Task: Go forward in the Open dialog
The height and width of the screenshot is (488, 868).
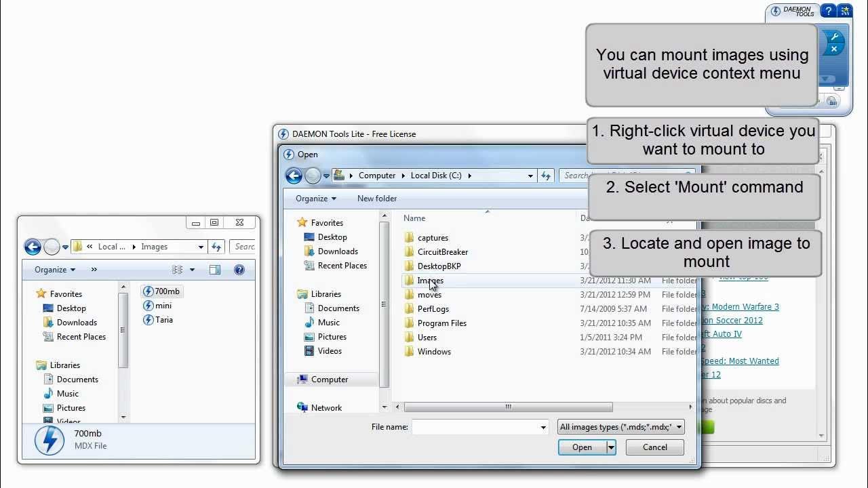Action: (x=313, y=176)
